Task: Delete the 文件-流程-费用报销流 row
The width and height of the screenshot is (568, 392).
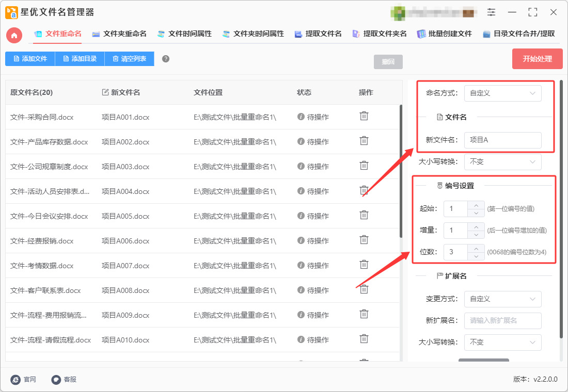Action: (364, 314)
